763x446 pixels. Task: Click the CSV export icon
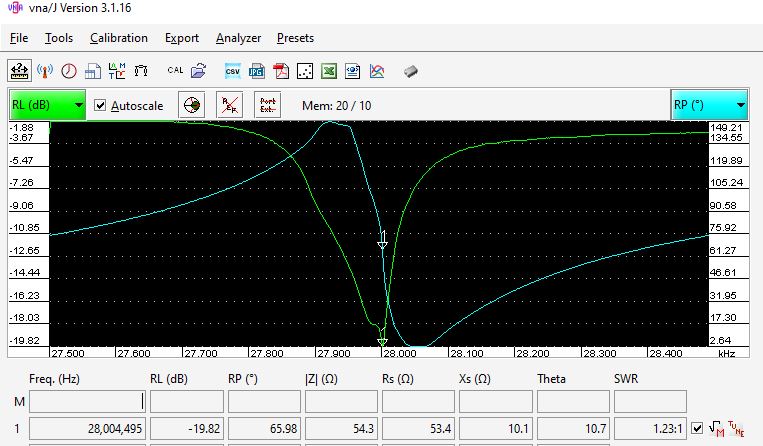232,71
